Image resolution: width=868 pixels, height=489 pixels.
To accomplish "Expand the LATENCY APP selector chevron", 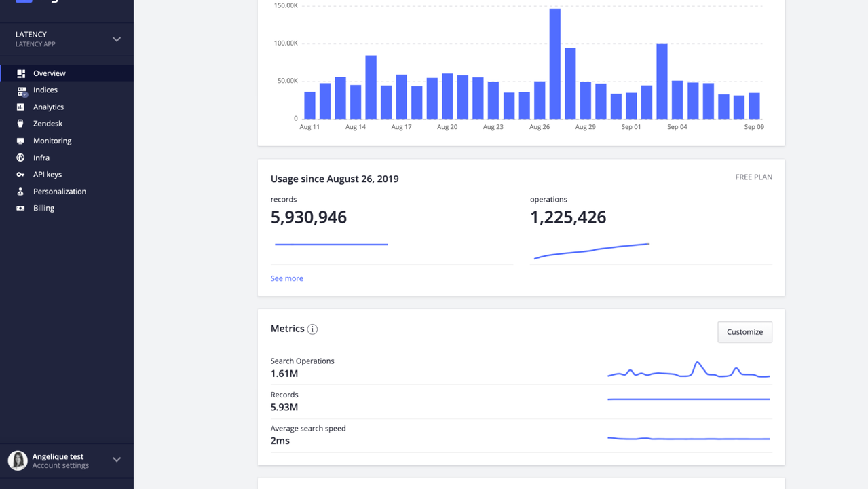I will point(116,39).
